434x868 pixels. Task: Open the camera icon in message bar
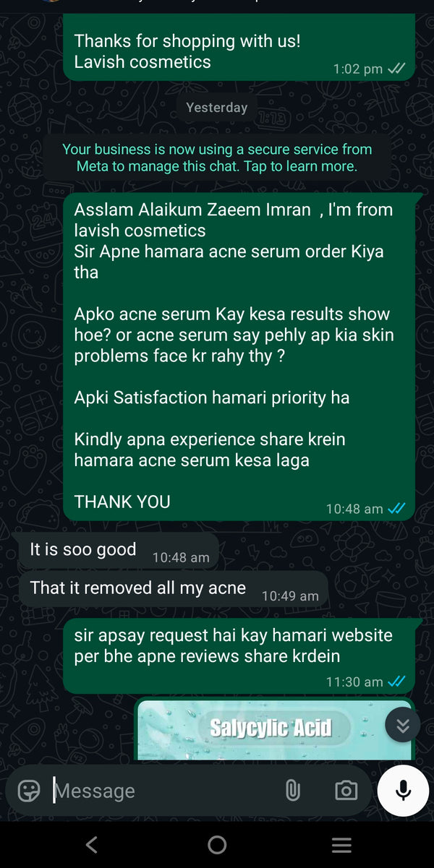pyautogui.click(x=346, y=791)
